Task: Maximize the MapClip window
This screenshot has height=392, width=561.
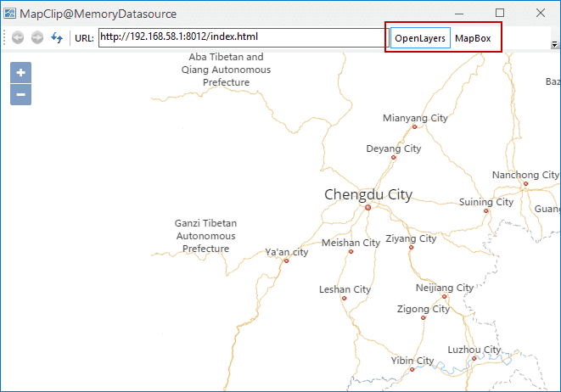Action: coord(500,14)
